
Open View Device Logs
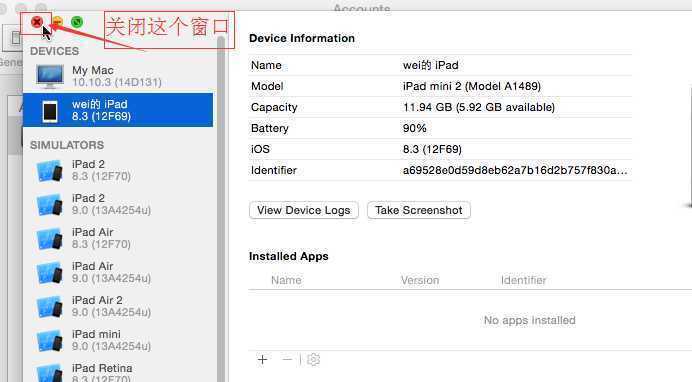point(304,210)
